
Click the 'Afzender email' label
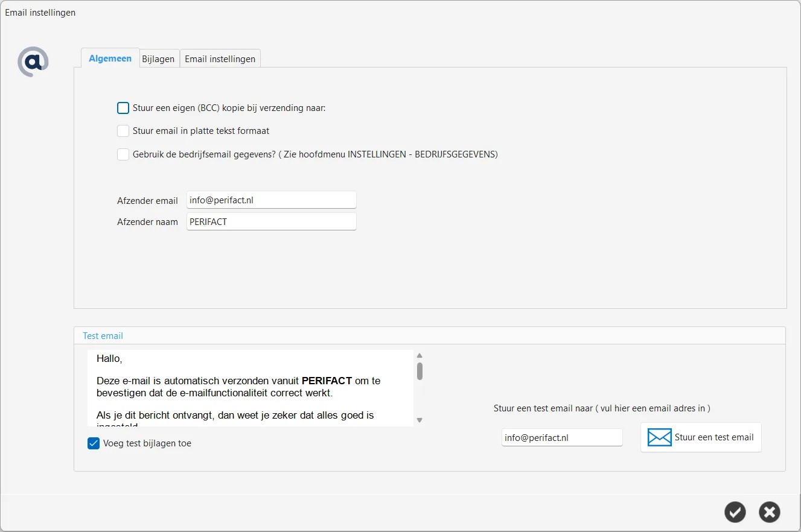click(x=147, y=201)
